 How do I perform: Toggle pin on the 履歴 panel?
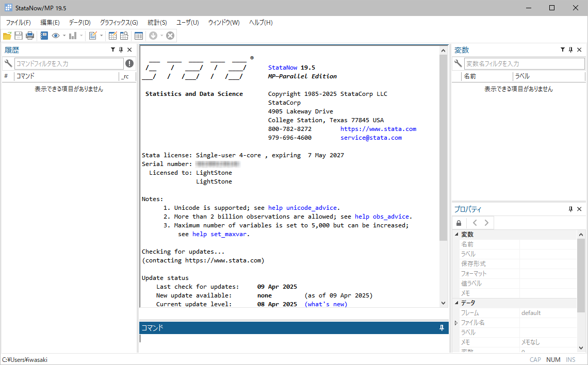[x=121, y=49]
